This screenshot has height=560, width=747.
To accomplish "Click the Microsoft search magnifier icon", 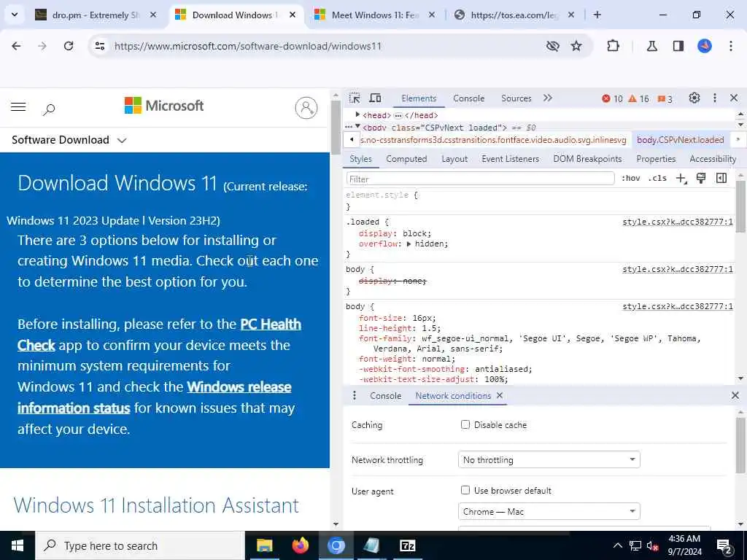I will pos(49,109).
